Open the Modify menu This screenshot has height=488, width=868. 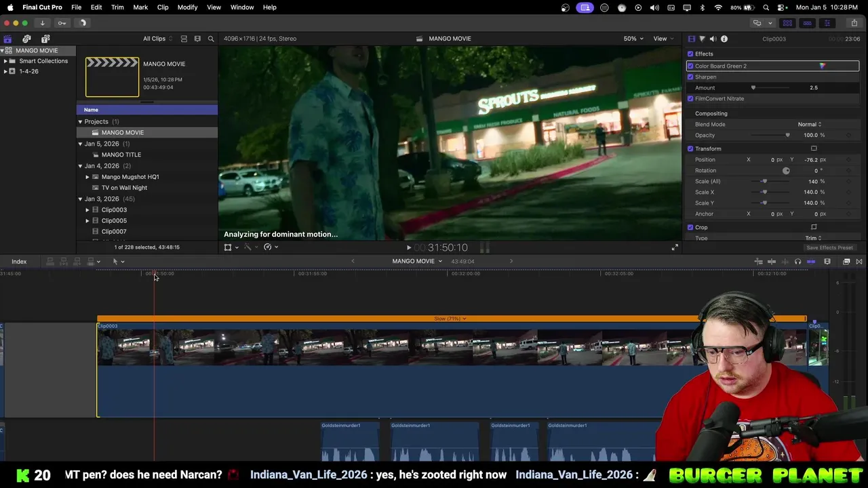(187, 7)
